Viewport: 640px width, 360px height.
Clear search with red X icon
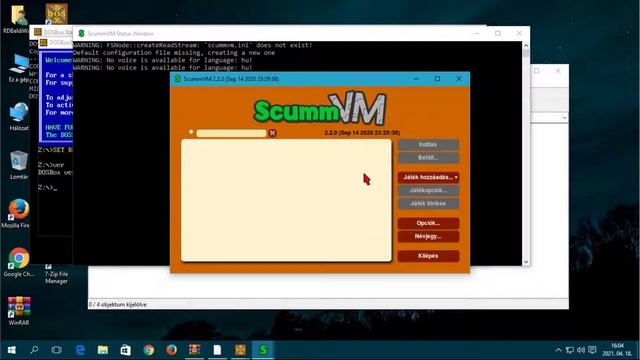pos(272,133)
